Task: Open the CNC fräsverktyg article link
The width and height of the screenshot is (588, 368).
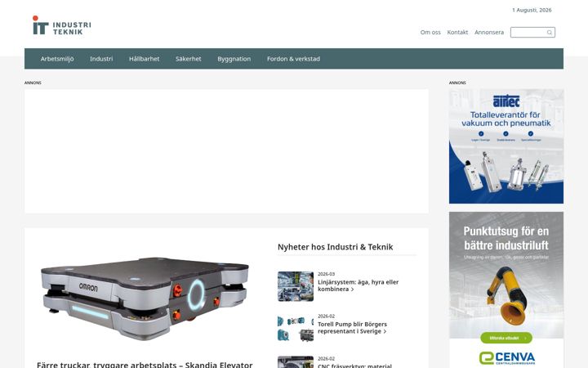Action: coord(354,366)
